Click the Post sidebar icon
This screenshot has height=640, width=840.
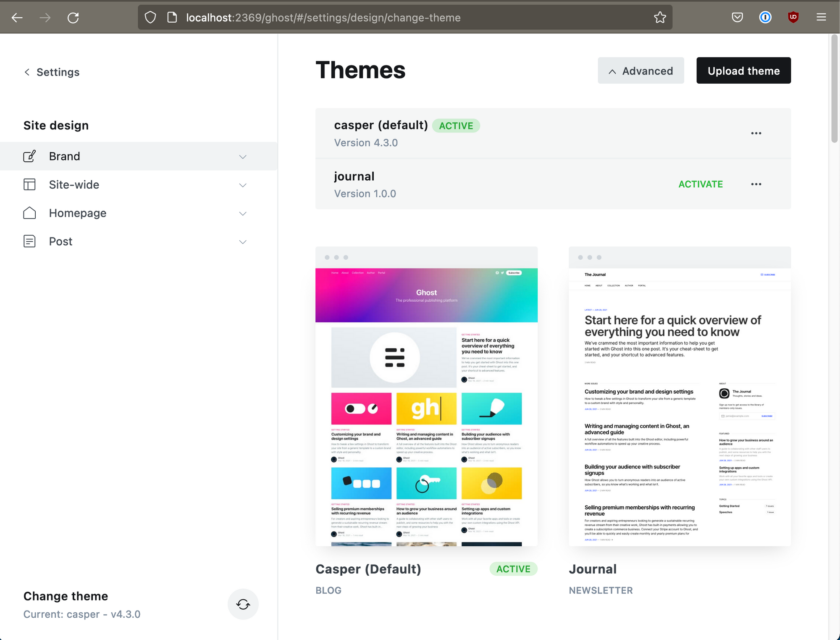[x=29, y=241]
